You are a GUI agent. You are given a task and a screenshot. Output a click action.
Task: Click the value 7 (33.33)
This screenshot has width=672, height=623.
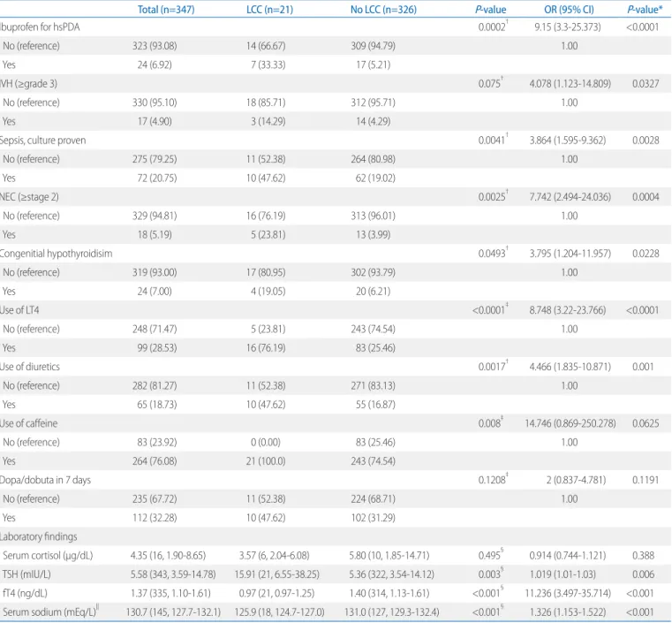click(268, 65)
